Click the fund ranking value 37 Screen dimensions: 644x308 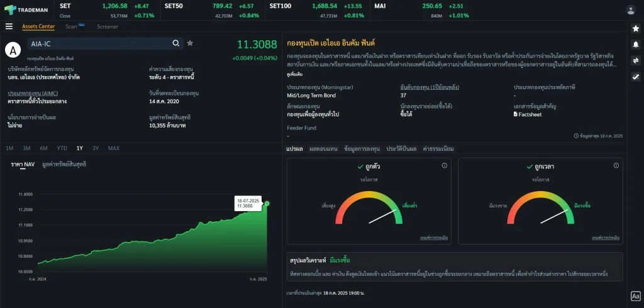[403, 96]
